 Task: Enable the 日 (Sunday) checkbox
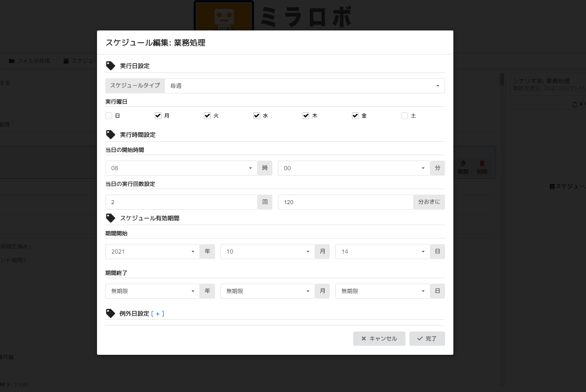(x=109, y=116)
